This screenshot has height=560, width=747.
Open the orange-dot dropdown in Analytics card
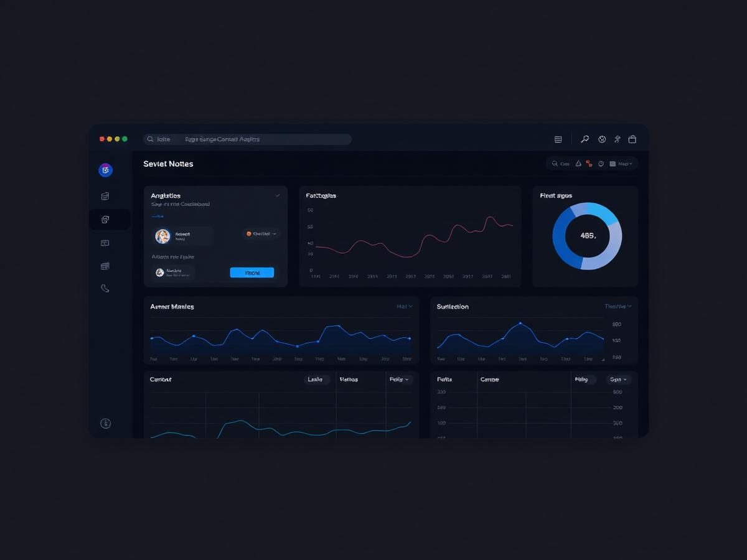(x=261, y=234)
